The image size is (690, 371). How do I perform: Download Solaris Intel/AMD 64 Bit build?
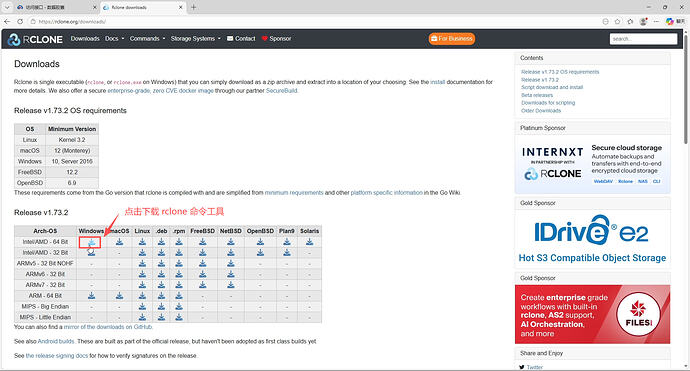[309, 242]
